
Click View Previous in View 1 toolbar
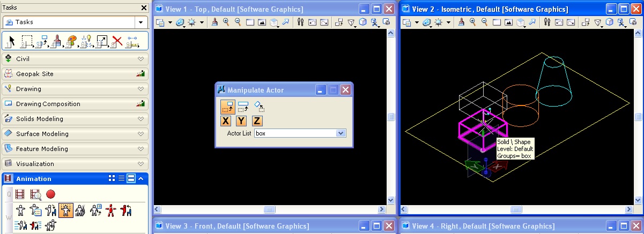[312, 22]
